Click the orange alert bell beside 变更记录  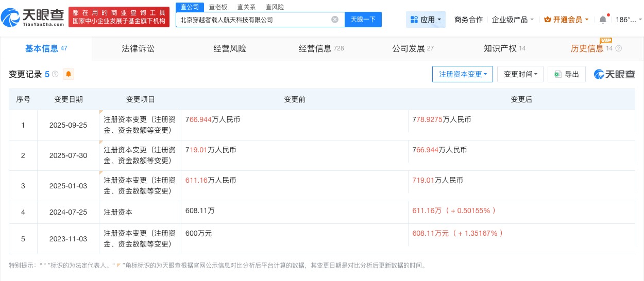coord(68,74)
